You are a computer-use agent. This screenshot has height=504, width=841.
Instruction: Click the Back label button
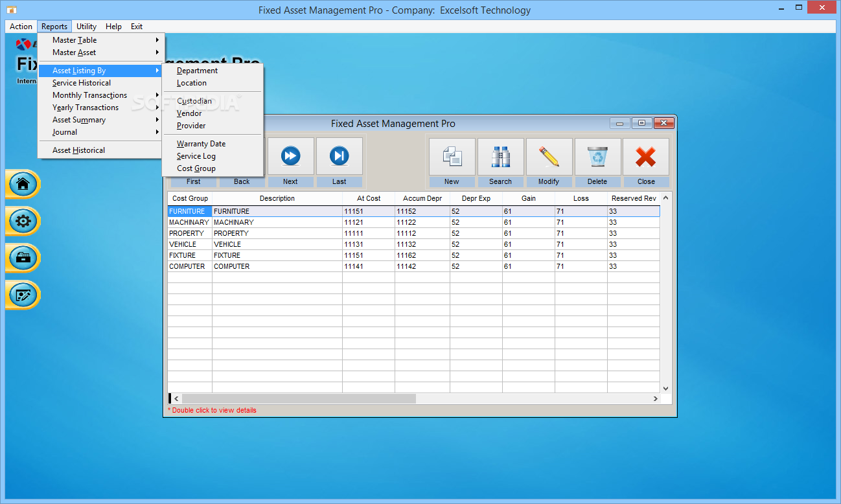point(242,182)
